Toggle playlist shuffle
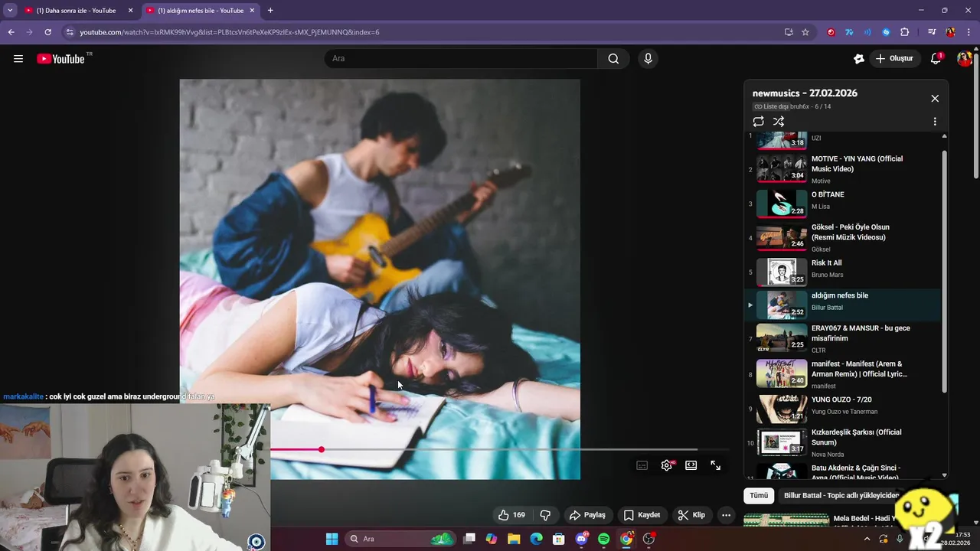 tap(779, 122)
